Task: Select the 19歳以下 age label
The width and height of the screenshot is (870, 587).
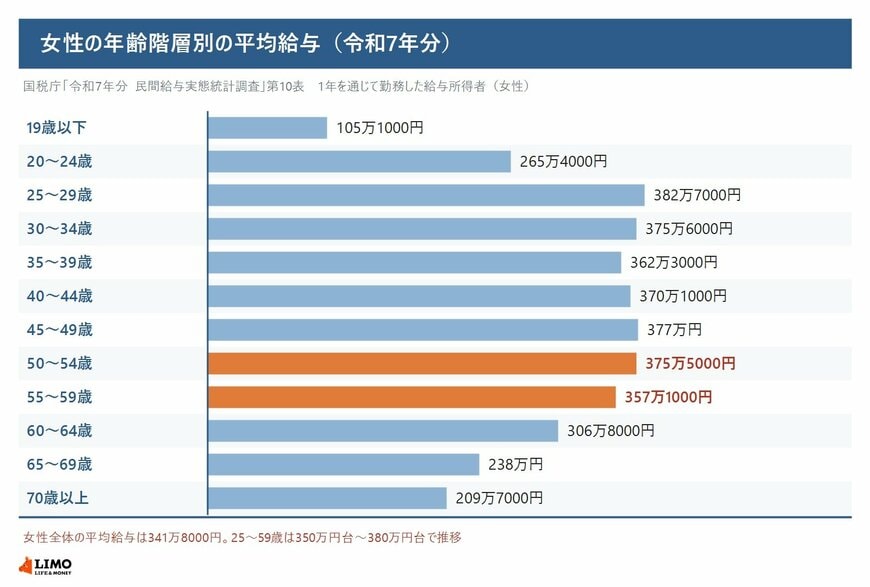Action: pos(57,128)
